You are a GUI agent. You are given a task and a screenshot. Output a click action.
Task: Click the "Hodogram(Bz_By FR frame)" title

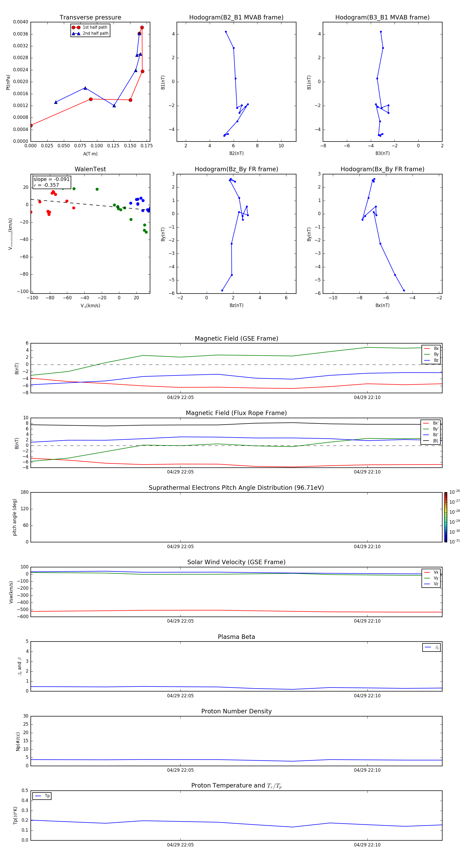pyautogui.click(x=236, y=169)
